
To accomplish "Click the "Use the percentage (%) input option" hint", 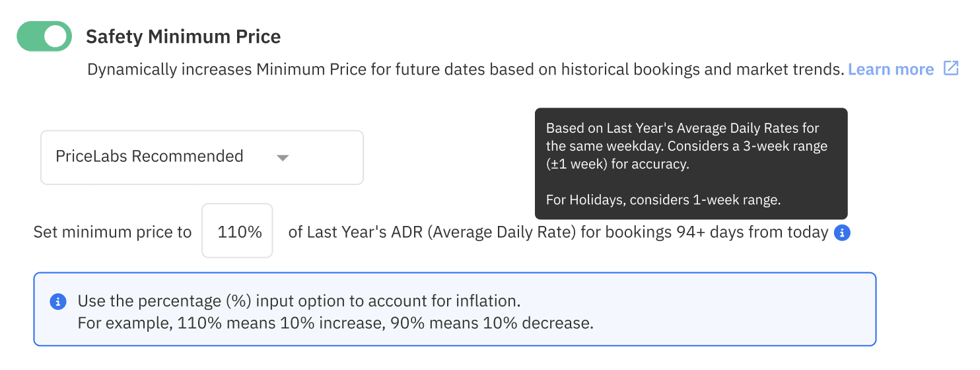I will click(299, 301).
